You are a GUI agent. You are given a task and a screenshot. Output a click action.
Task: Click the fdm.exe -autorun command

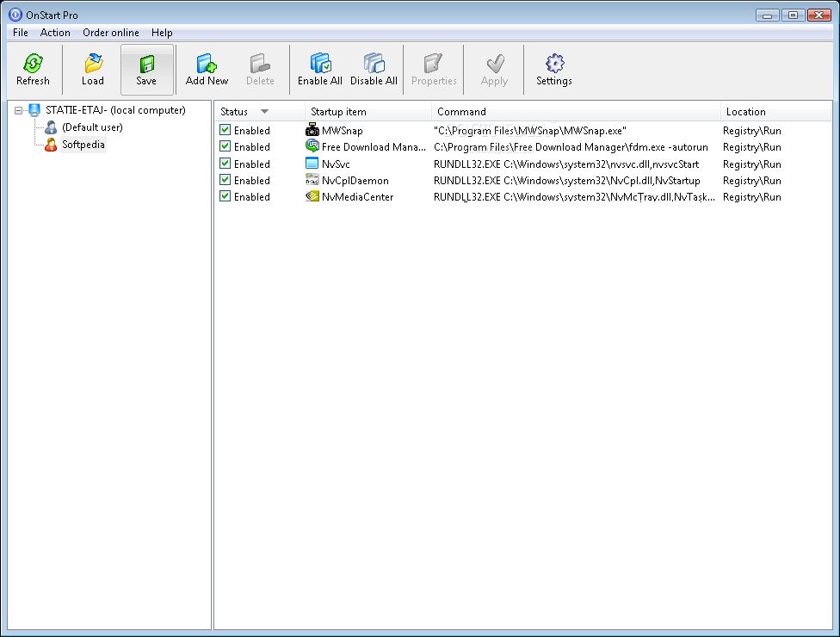click(x=571, y=147)
